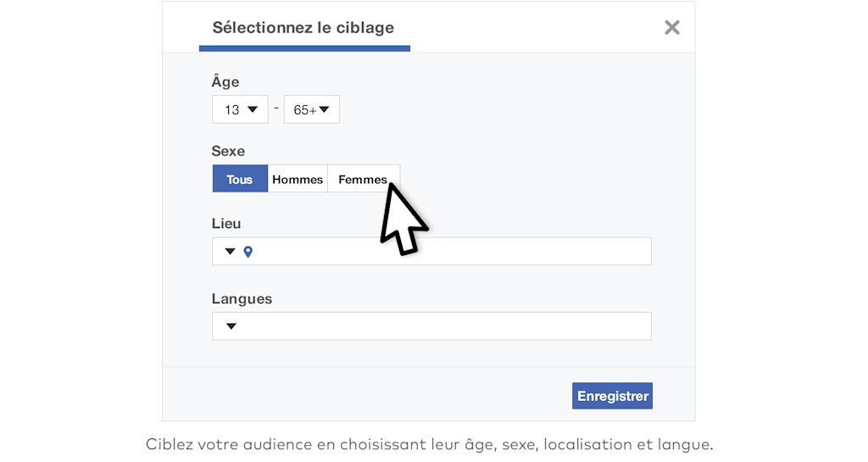The width and height of the screenshot is (868, 462).
Task: Close the targeting dialog with the X
Action: pyautogui.click(x=672, y=28)
